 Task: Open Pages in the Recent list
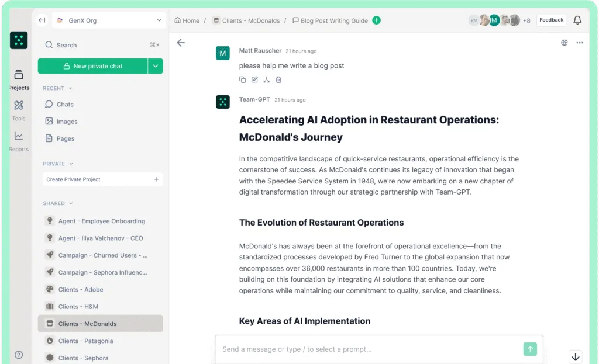point(60,138)
